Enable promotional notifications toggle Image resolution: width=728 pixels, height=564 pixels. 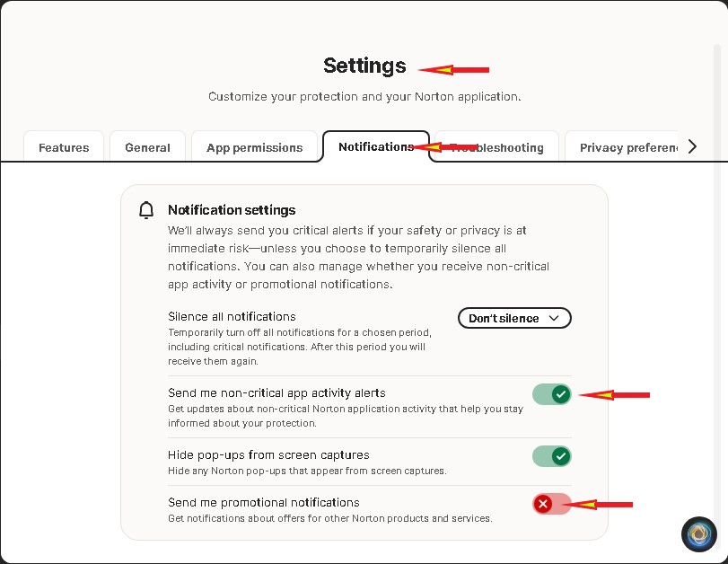pos(551,504)
